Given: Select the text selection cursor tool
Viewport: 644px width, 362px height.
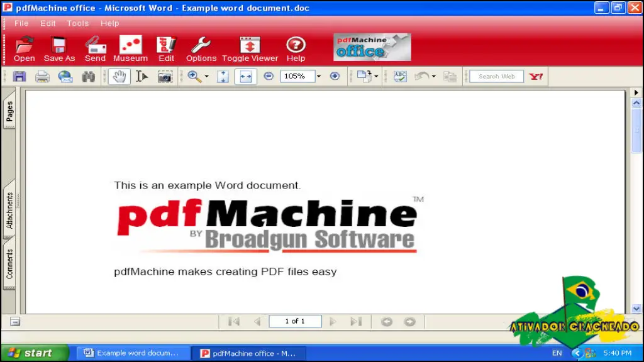Looking at the screenshot, I should 142,76.
